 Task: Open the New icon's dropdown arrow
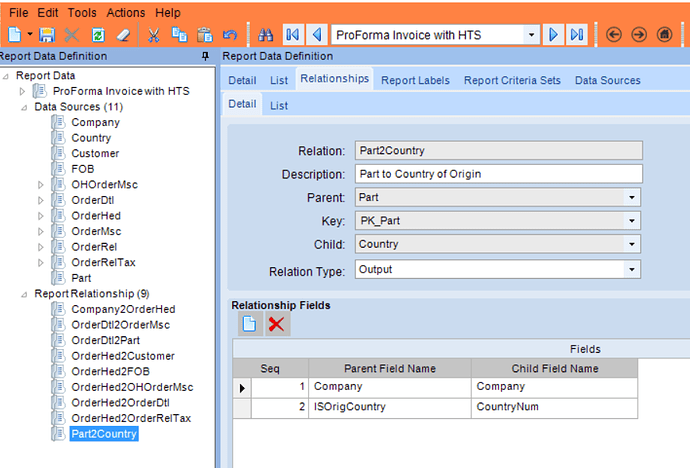pos(30,34)
